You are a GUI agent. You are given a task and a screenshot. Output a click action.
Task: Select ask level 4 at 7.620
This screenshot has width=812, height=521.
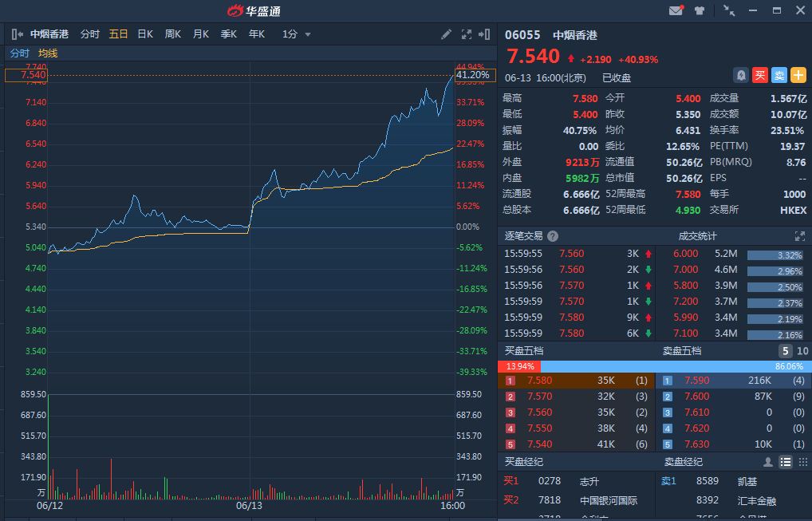734,428
